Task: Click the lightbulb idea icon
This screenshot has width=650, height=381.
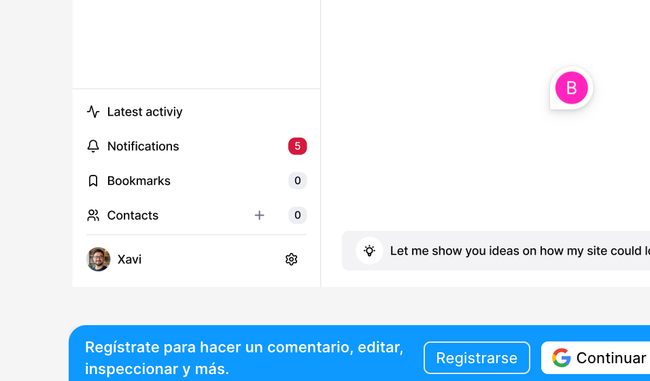Action: (369, 251)
